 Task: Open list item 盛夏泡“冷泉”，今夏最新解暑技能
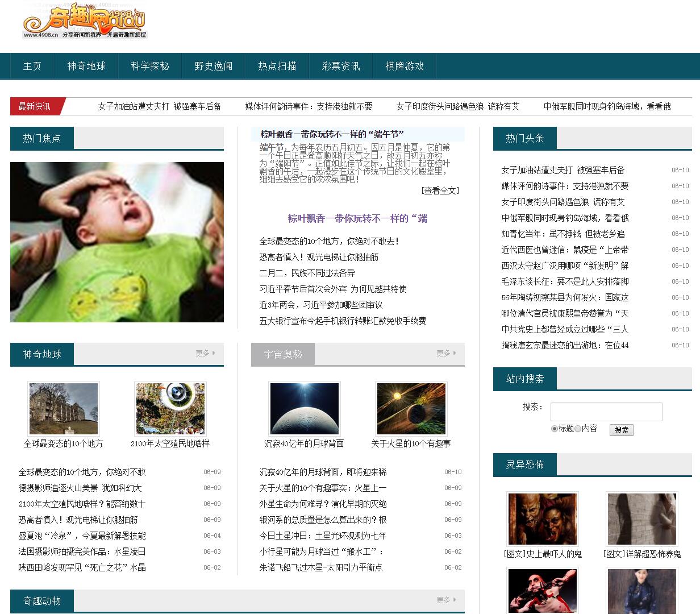82,536
